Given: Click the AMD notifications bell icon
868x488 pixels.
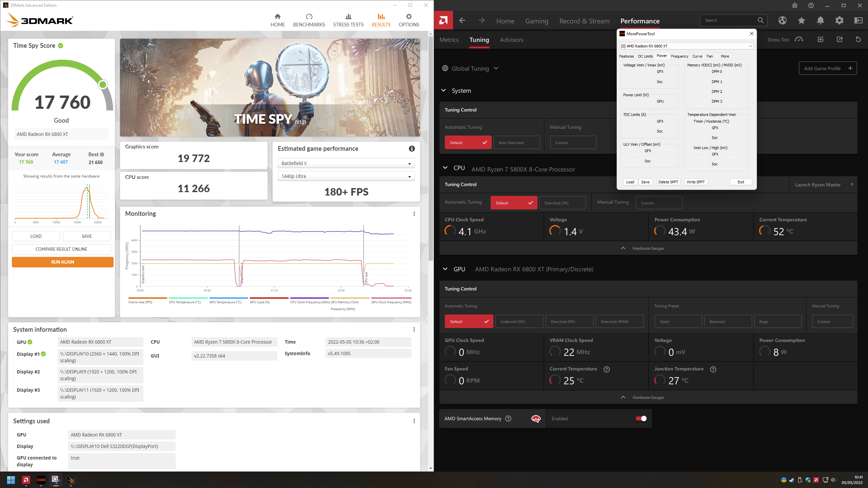Looking at the screenshot, I should click(x=820, y=20).
